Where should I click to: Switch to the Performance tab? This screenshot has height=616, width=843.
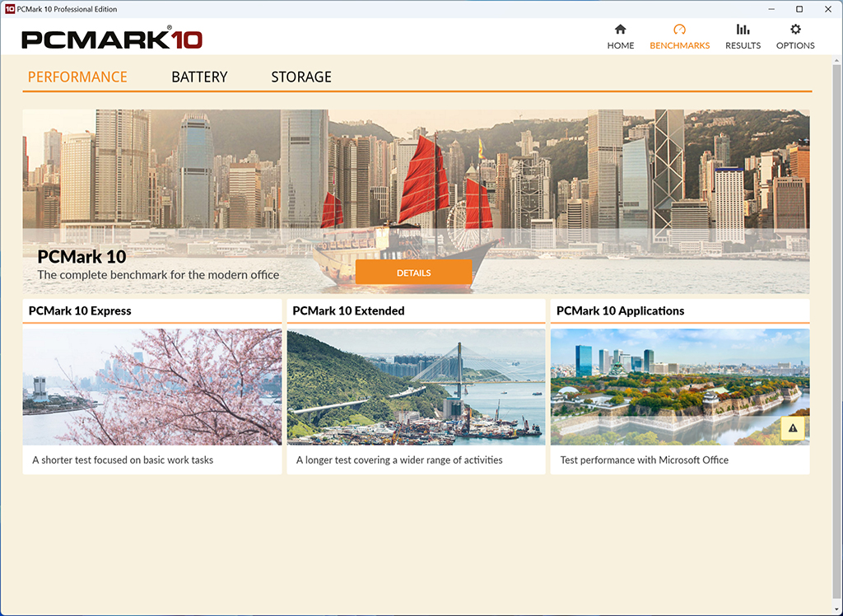click(x=77, y=77)
